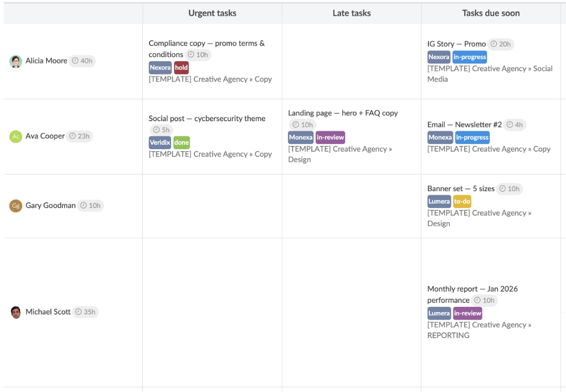Image resolution: width=566 pixels, height=392 pixels.
Task: Click Alicia Moore's profile avatar
Action: [16, 61]
